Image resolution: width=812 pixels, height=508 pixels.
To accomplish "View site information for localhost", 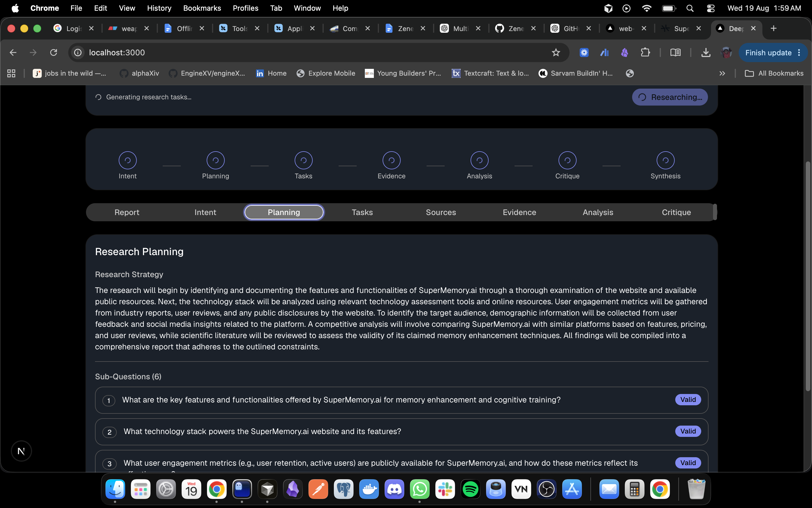I will point(78,52).
